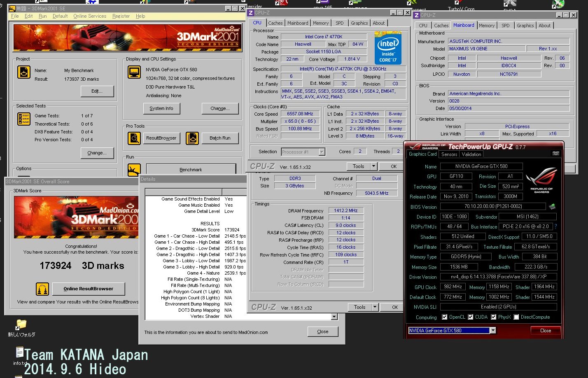Click the Tools button in top CPU-Z window
The height and width of the screenshot is (378, 588).
point(359,166)
